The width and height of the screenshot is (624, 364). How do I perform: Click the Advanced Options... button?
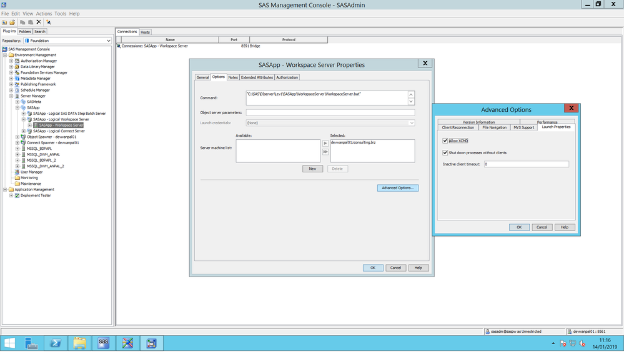[397, 188]
